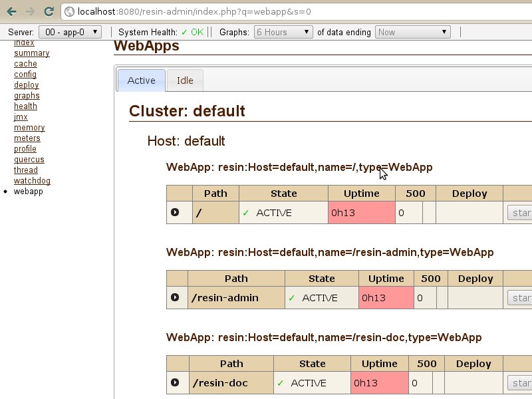532x399 pixels.
Task: Expand the /resin-admin row arrow icon
Action: click(175, 297)
